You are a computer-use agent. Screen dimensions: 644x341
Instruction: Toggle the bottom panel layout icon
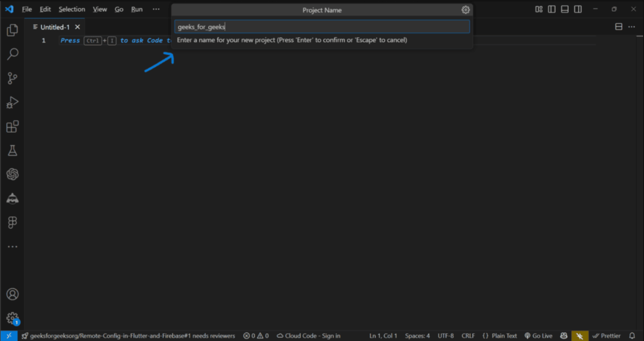[565, 9]
